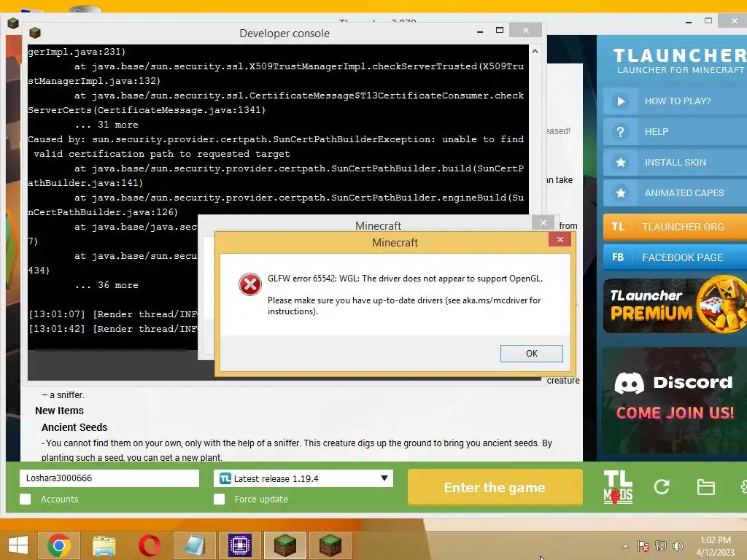This screenshot has height=560, width=747.
Task: Switch to second Minecraft block taskbar icon
Action: [x=330, y=545]
